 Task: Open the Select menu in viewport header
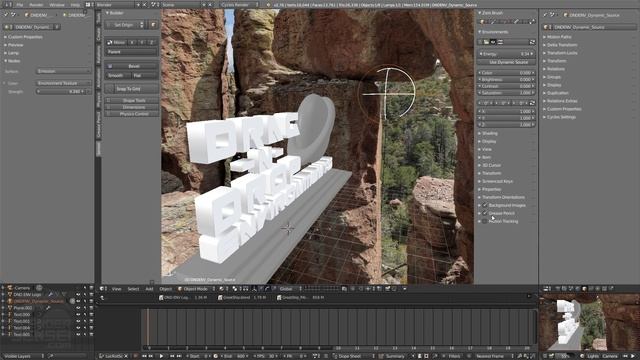[x=133, y=289]
